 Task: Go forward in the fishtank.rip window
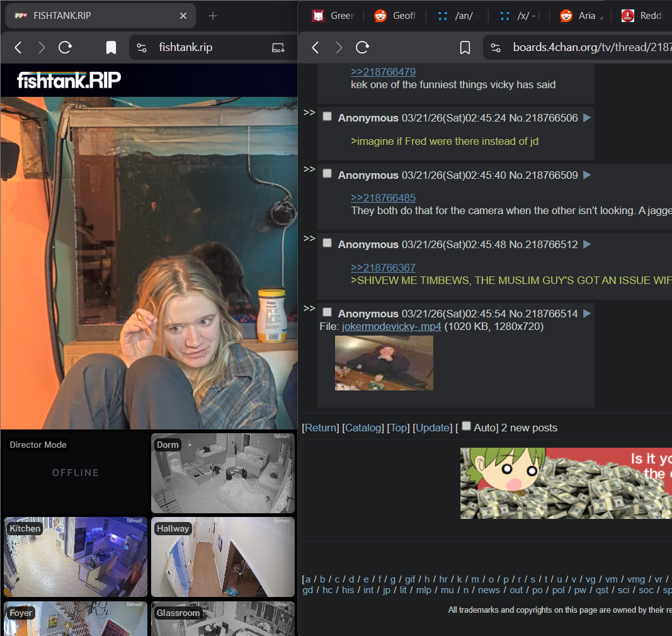pos(42,47)
